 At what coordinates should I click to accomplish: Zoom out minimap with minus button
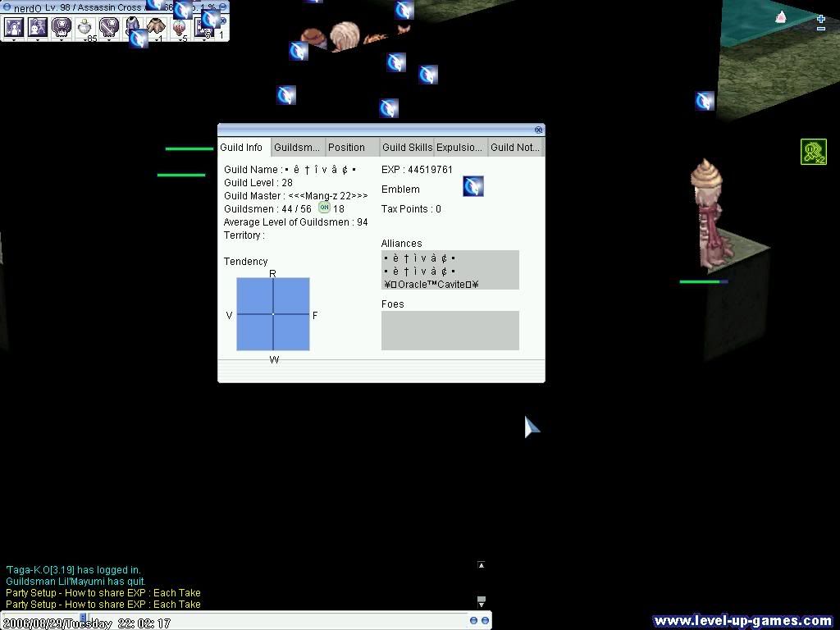click(x=820, y=30)
